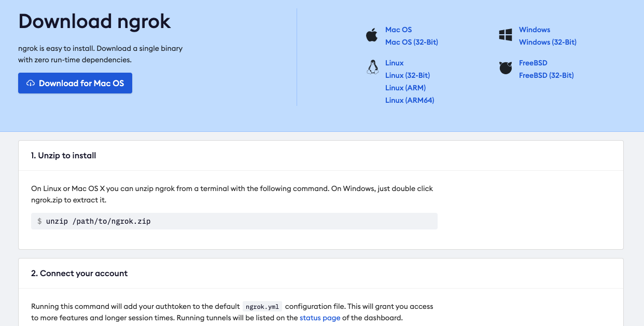Click the Windows logo icon
Screen dimensions: 644x326
(x=506, y=35)
